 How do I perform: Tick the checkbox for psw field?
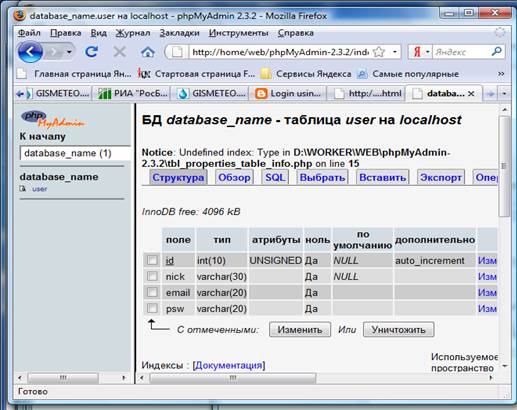click(x=152, y=308)
